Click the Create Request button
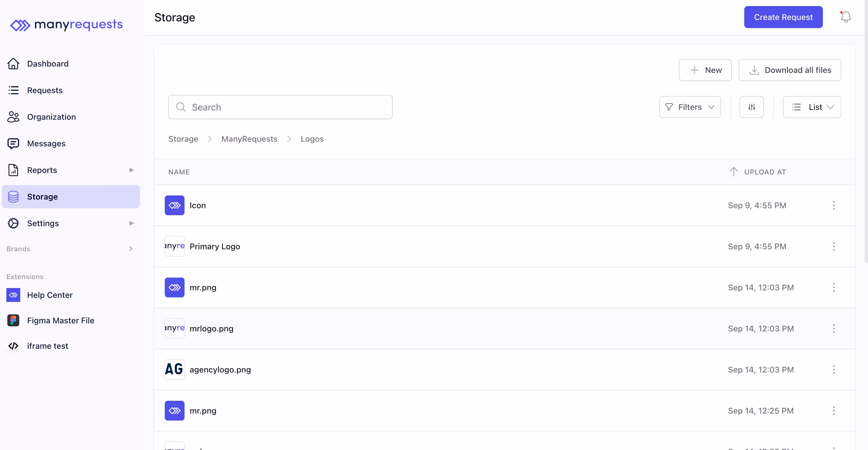This screenshot has width=868, height=450. (x=783, y=17)
